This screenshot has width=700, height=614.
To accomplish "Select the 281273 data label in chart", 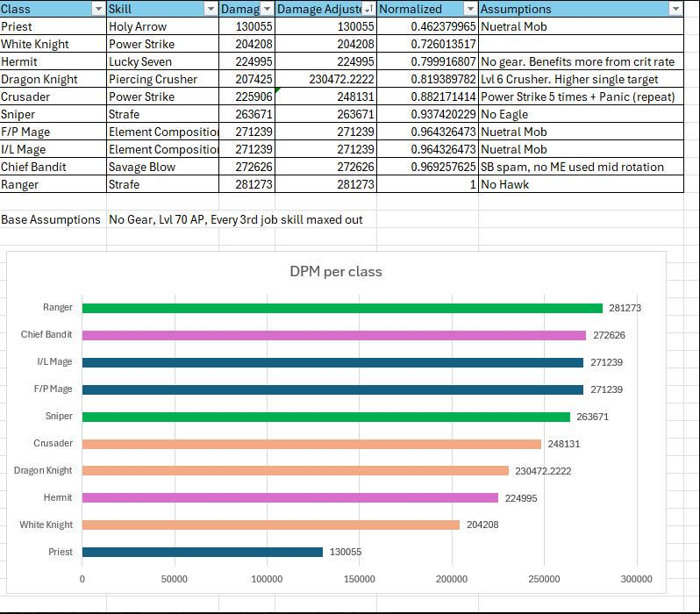I will [x=625, y=308].
